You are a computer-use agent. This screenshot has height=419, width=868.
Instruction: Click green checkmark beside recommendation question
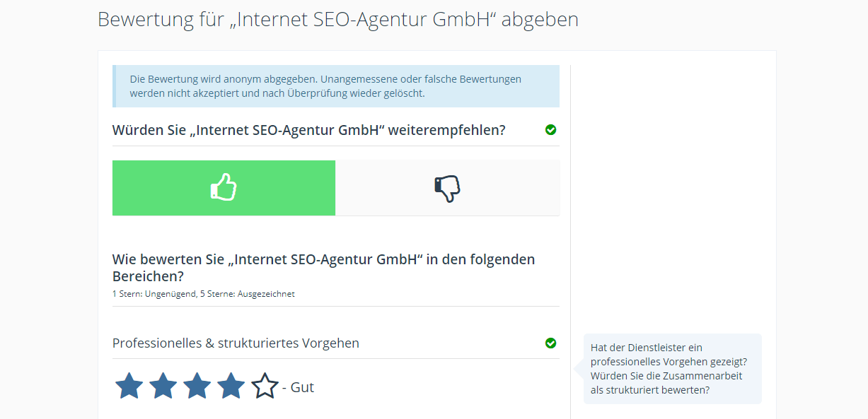click(x=551, y=129)
